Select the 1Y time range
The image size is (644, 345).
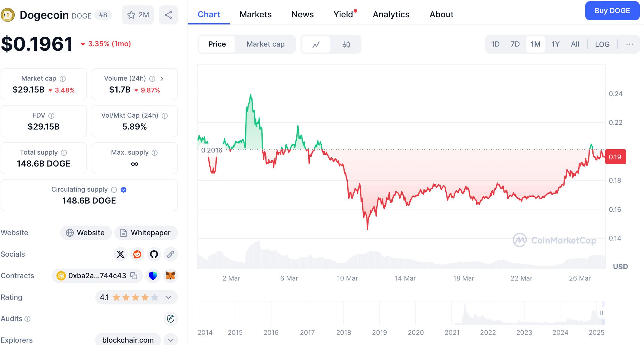coord(555,44)
